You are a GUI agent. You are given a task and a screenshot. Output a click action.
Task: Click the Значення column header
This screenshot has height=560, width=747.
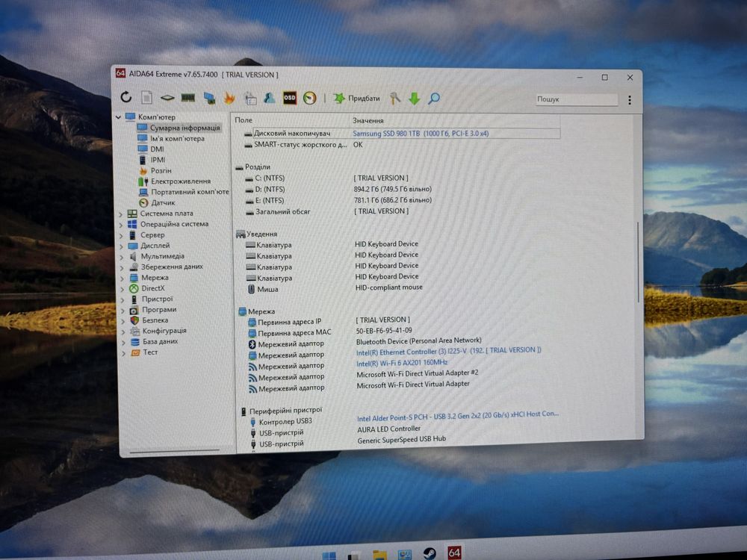point(368,120)
